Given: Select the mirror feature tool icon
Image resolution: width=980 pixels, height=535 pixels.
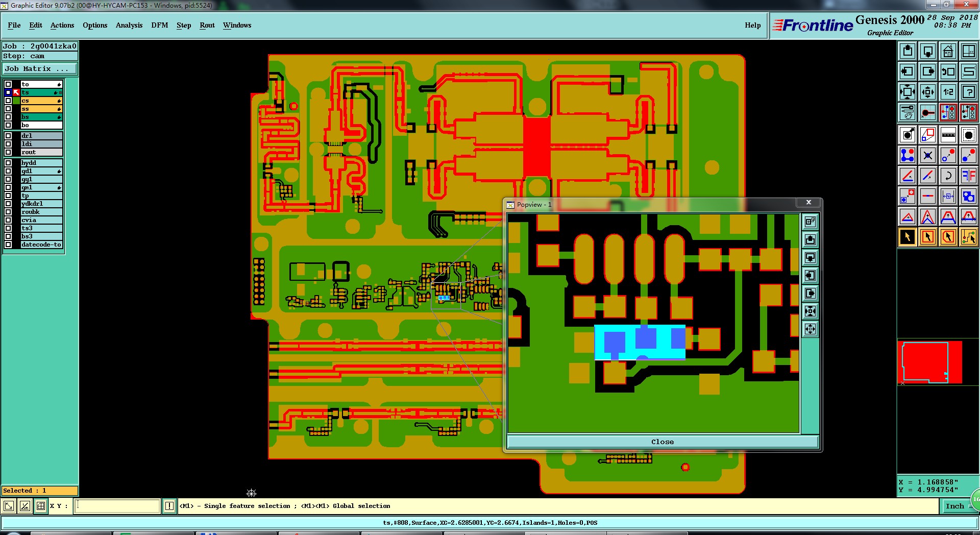Looking at the screenshot, I should [x=969, y=176].
